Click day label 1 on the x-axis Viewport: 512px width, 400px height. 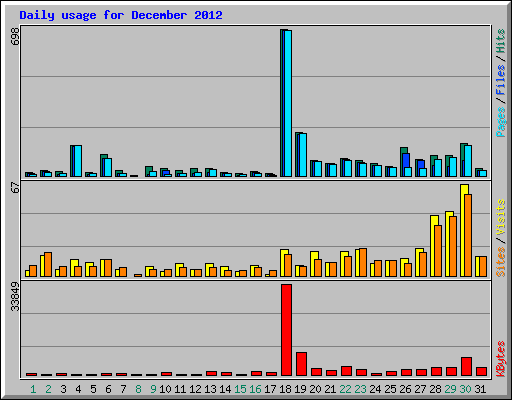coord(33,389)
